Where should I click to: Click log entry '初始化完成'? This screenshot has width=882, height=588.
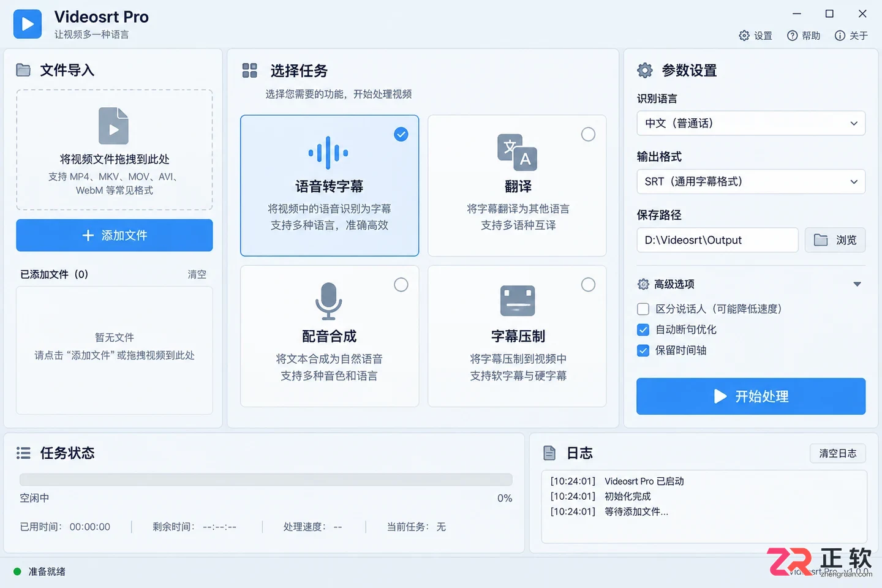click(628, 497)
